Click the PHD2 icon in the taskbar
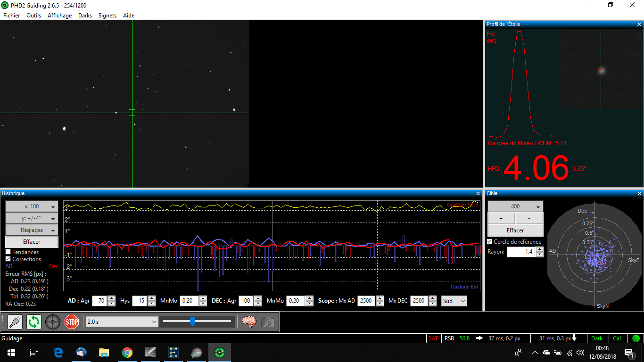 (x=219, y=353)
